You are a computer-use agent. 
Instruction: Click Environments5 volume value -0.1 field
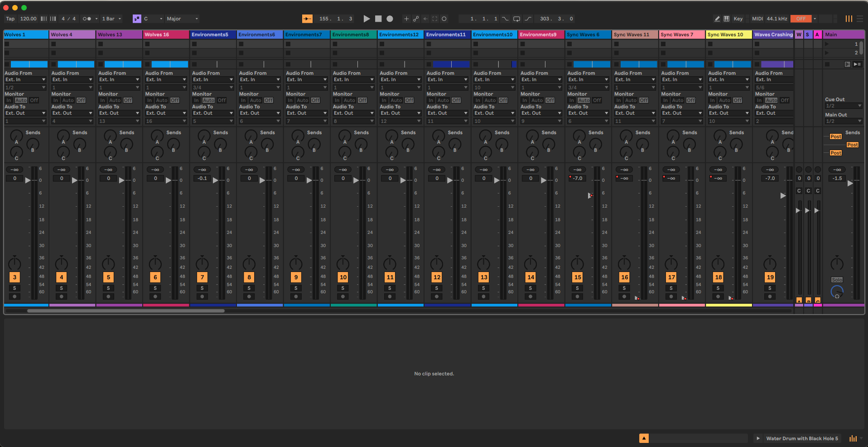point(202,178)
